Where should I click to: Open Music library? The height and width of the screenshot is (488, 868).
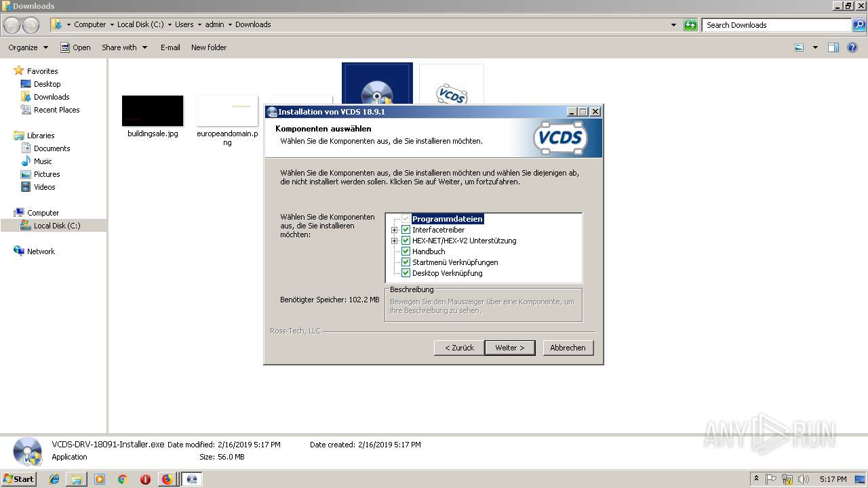click(43, 161)
